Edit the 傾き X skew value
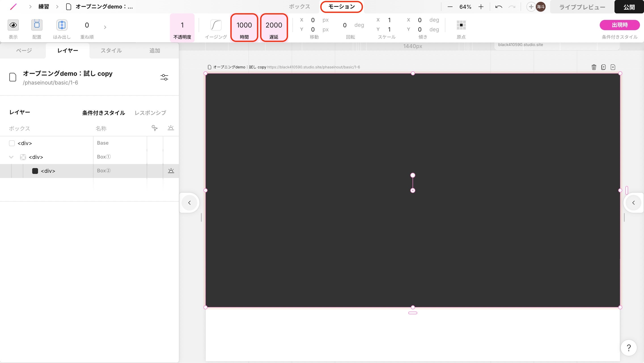 420,20
